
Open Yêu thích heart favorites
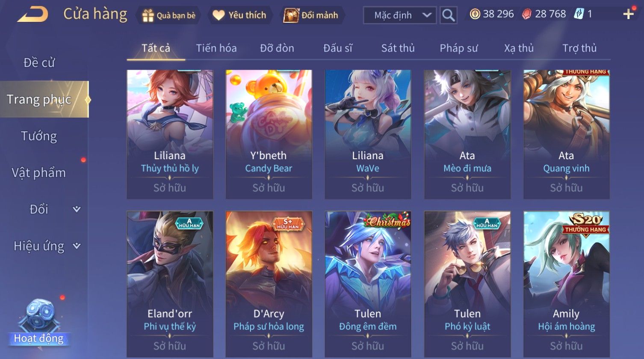[x=218, y=15]
